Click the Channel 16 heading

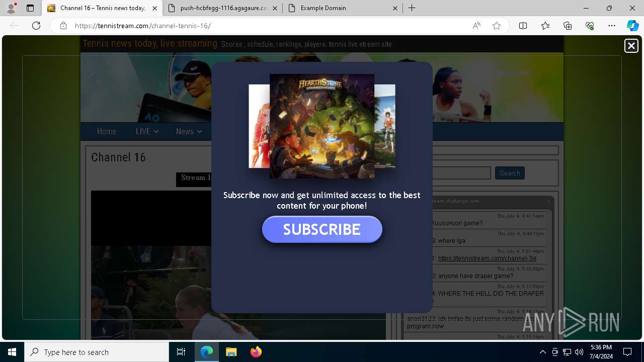[x=118, y=157]
